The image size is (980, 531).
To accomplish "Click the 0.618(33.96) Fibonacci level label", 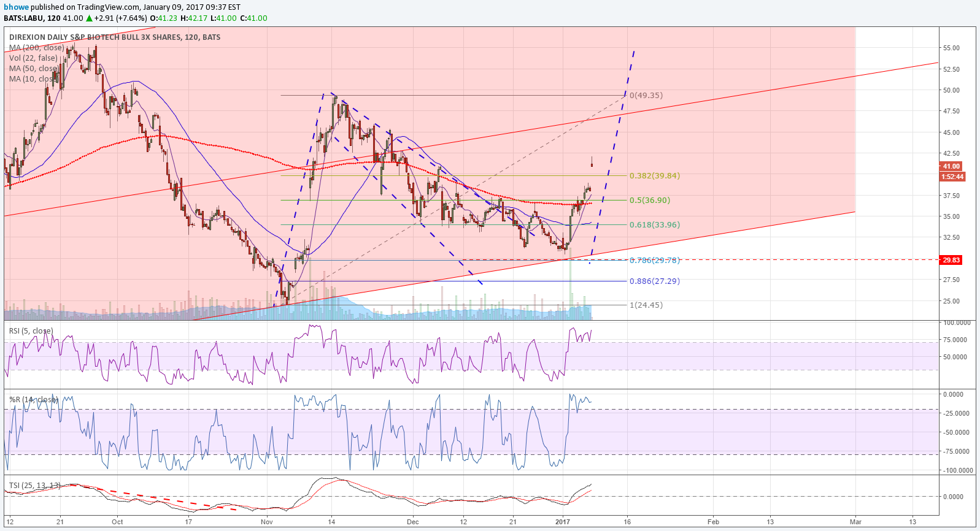I will [655, 224].
